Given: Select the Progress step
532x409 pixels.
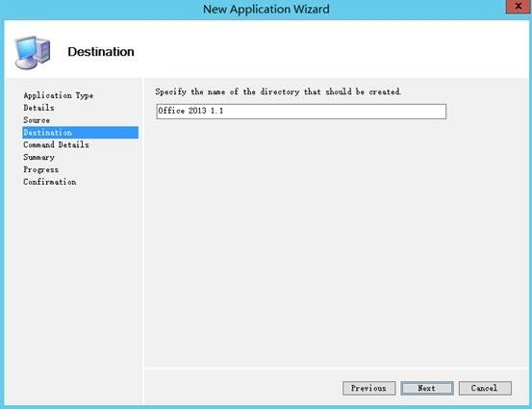Looking at the screenshot, I should point(40,169).
